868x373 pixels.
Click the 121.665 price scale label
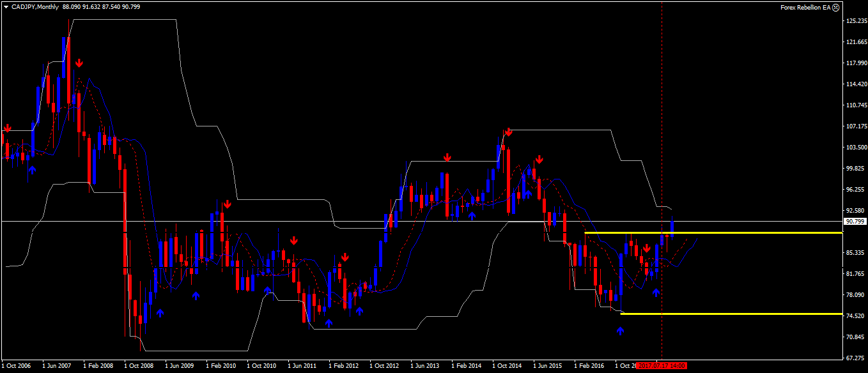click(x=855, y=42)
